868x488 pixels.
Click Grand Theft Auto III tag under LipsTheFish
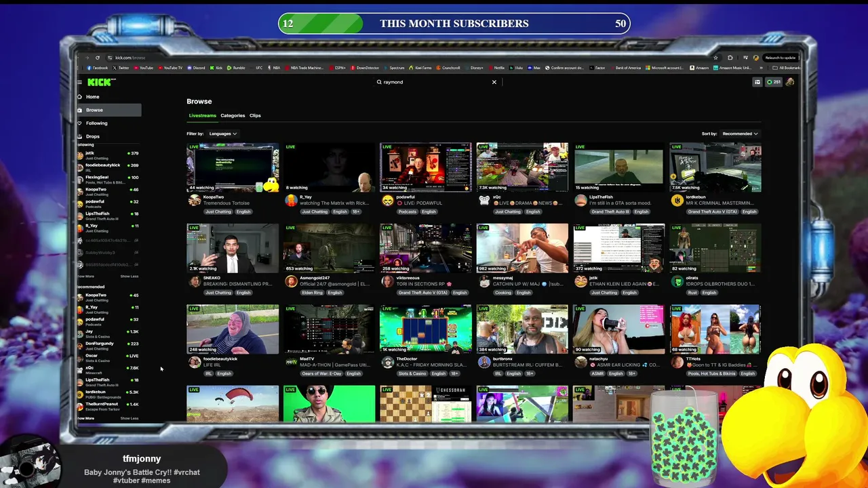pyautogui.click(x=610, y=212)
